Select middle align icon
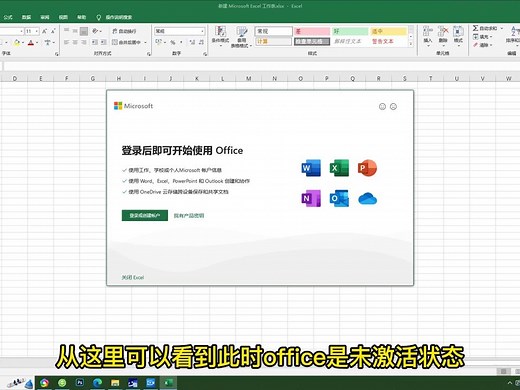Viewport: 520px width, 390px height. 75,31
